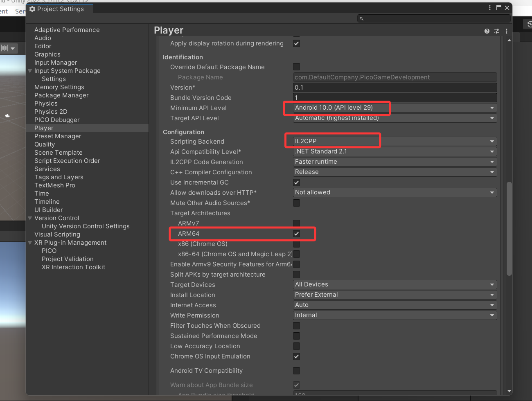Click the search magnifier icon
Viewport: 532px width, 401px height.
click(361, 18)
